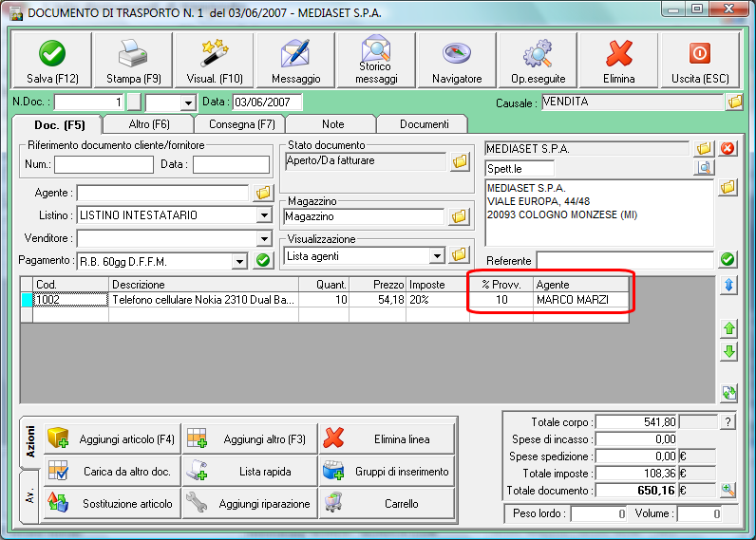The width and height of the screenshot is (756, 540).
Task: Switch to Documenti tab
Action: tap(424, 124)
